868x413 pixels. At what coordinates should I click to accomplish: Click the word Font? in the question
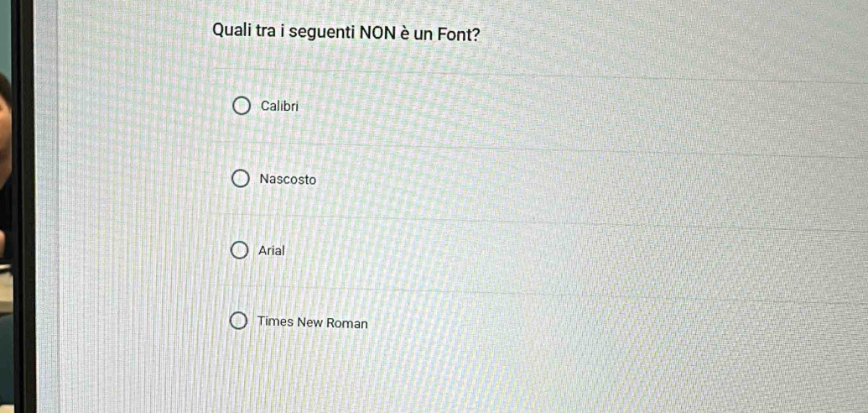point(458,34)
